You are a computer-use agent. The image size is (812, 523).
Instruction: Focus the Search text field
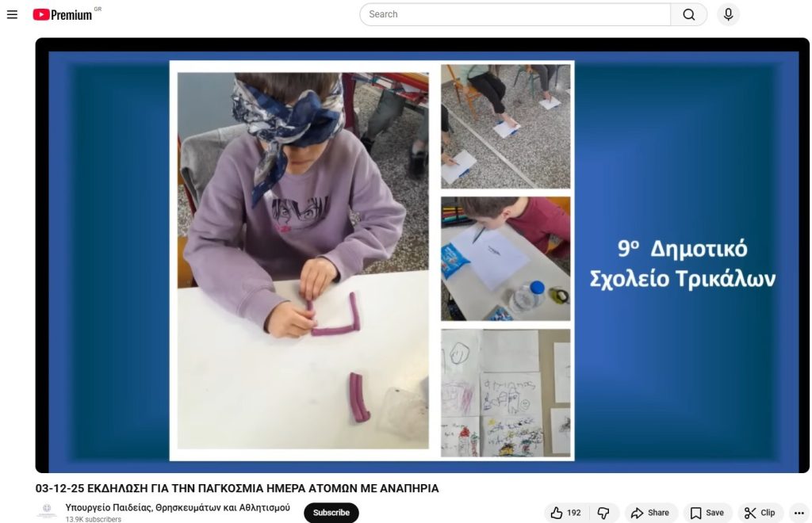[x=515, y=14]
